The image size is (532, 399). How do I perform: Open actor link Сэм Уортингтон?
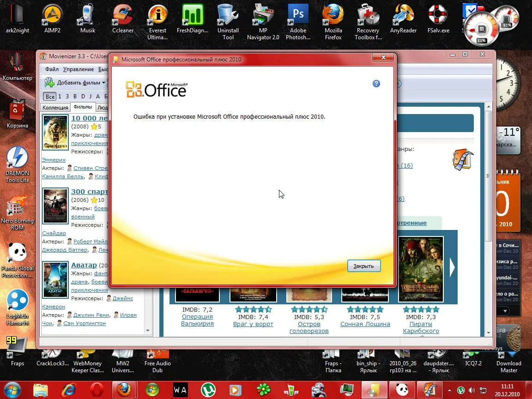coord(85,323)
